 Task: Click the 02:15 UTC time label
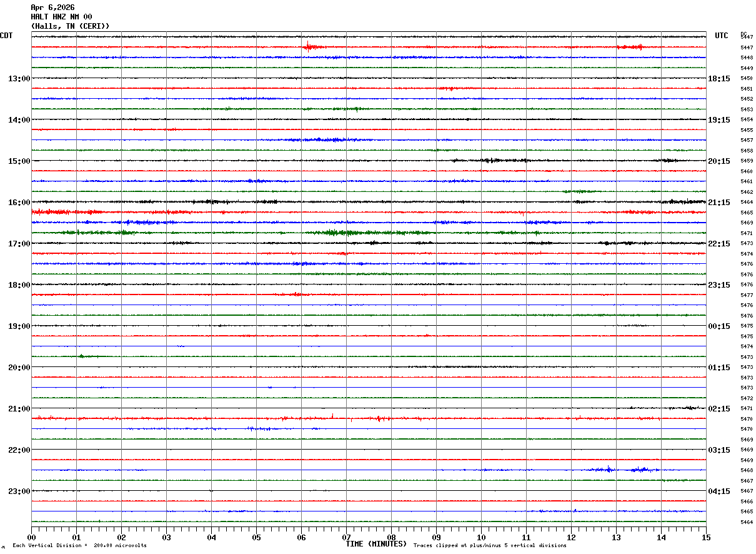[x=719, y=409]
